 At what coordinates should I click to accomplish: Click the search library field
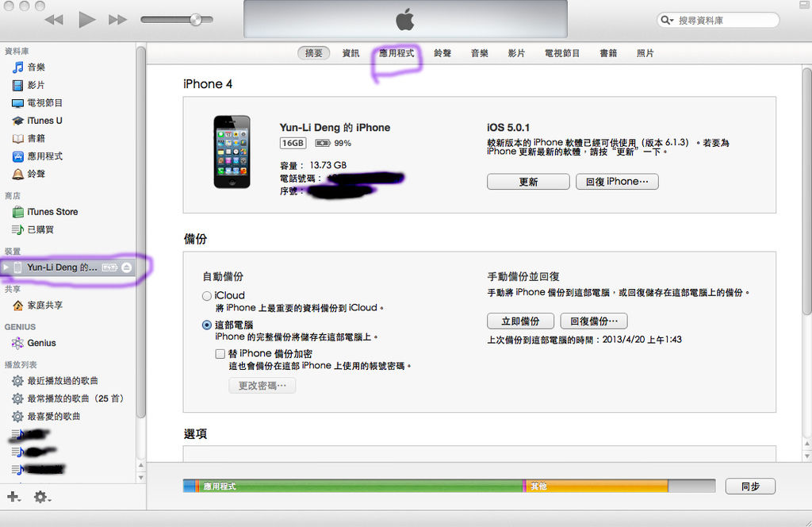click(x=718, y=20)
